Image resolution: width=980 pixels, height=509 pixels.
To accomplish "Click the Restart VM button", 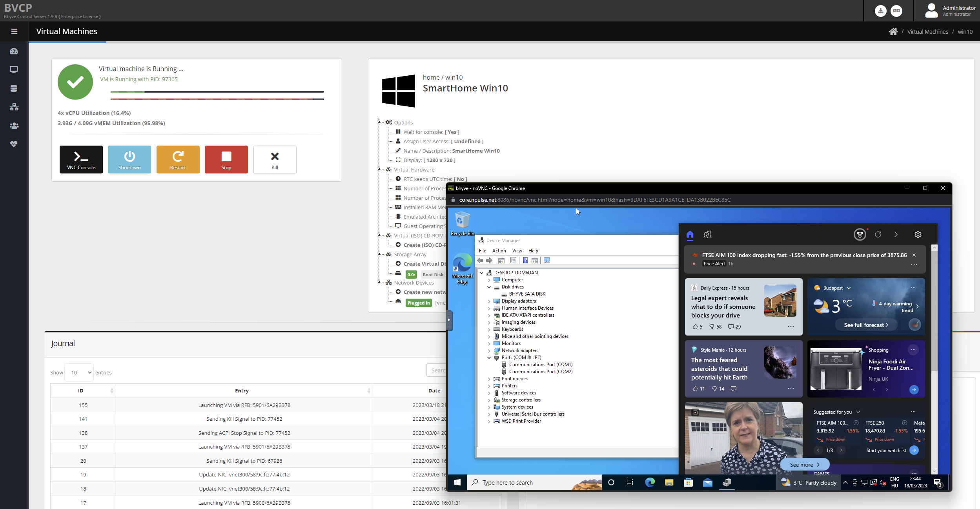I will click(178, 159).
